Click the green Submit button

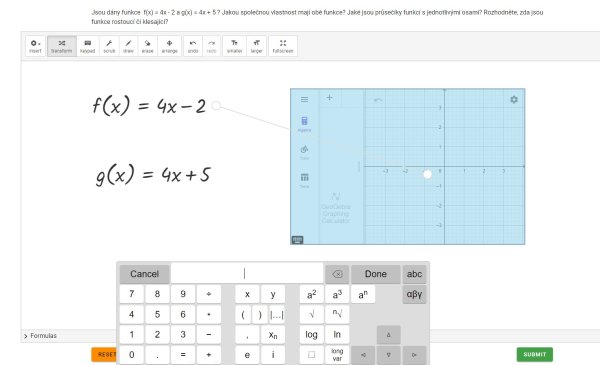(x=535, y=354)
